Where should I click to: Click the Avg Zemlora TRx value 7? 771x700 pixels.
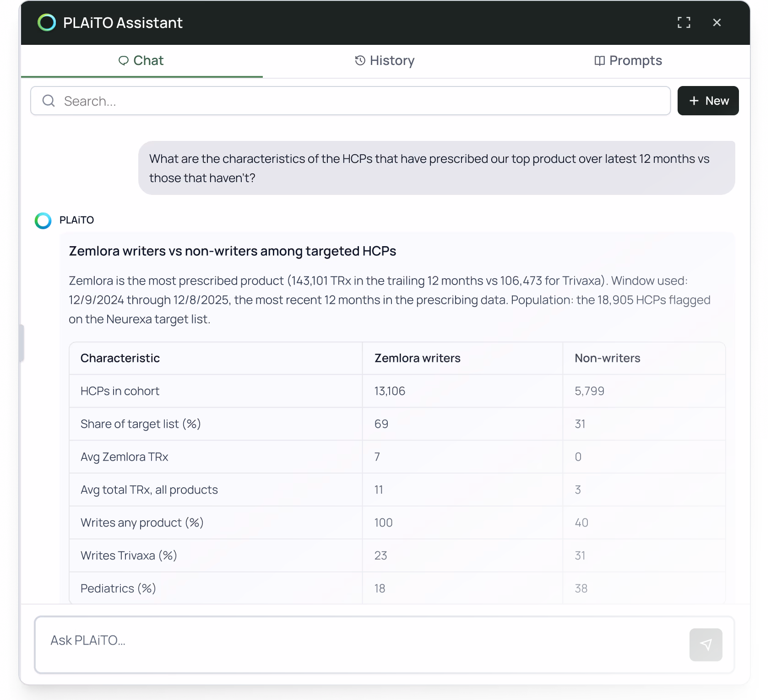377,457
